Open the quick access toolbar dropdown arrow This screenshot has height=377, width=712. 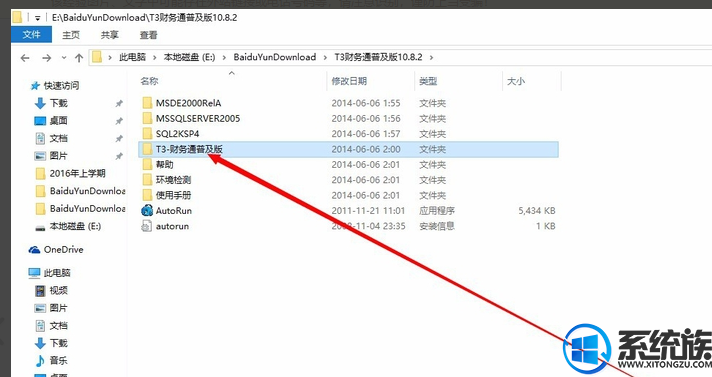tap(38, 18)
